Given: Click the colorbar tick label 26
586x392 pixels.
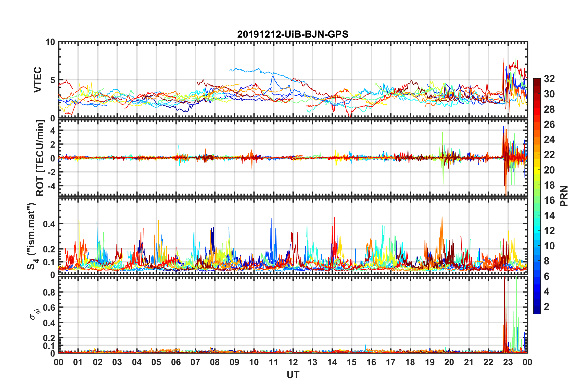Looking at the screenshot, I should [549, 125].
